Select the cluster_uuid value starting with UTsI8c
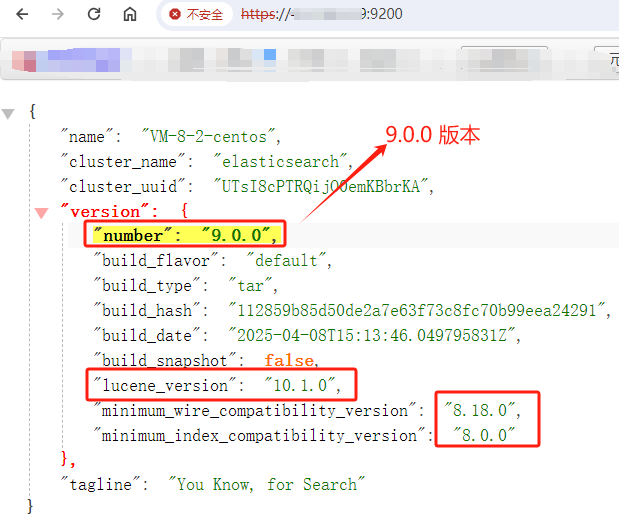 pyautogui.click(x=321, y=186)
